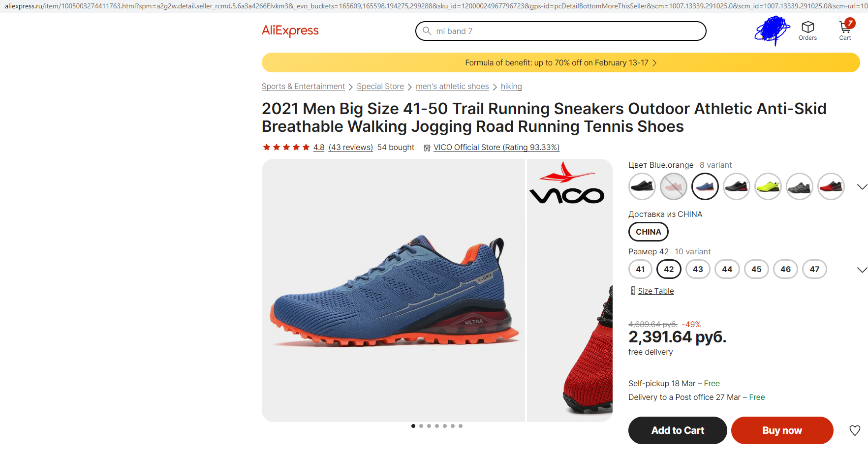The width and height of the screenshot is (868, 455).
Task: Open the Orders box icon
Action: [807, 27]
